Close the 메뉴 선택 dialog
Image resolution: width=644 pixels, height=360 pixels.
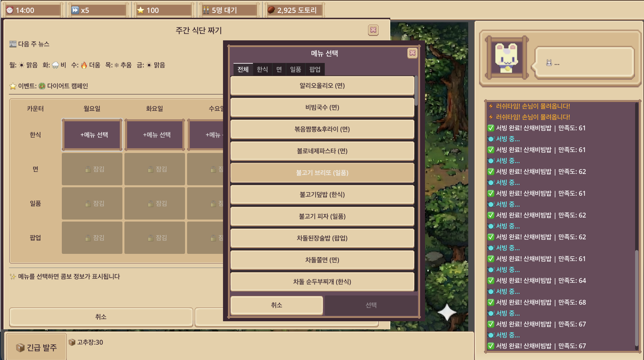point(412,53)
